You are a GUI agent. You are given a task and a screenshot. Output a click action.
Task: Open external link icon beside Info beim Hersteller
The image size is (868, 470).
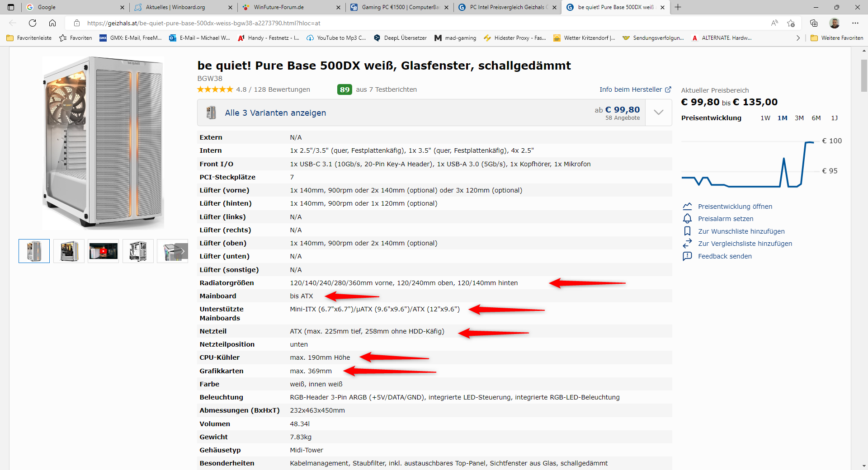coord(668,89)
